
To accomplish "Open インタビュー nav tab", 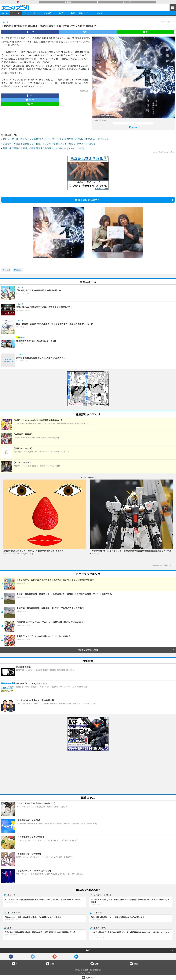I will tap(49, 13).
